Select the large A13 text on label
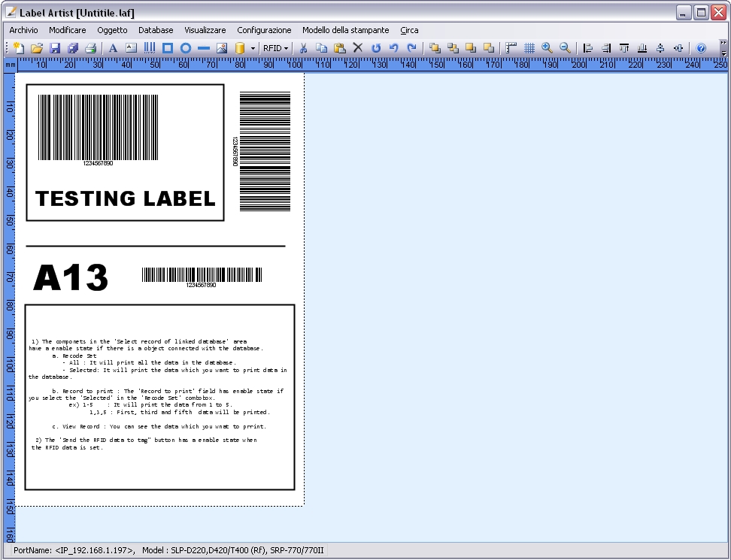 pyautogui.click(x=71, y=278)
